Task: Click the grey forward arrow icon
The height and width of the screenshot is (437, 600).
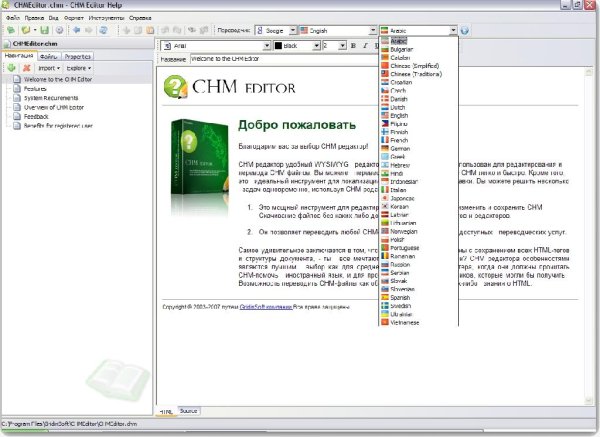Action: (89, 30)
